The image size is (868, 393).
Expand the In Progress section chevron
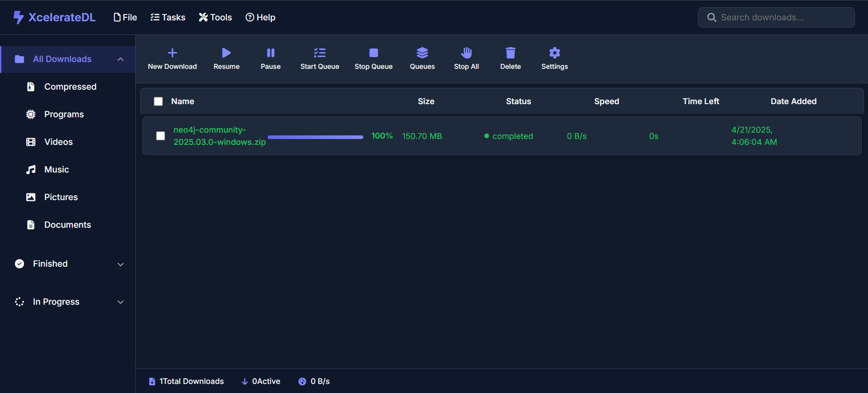click(120, 302)
